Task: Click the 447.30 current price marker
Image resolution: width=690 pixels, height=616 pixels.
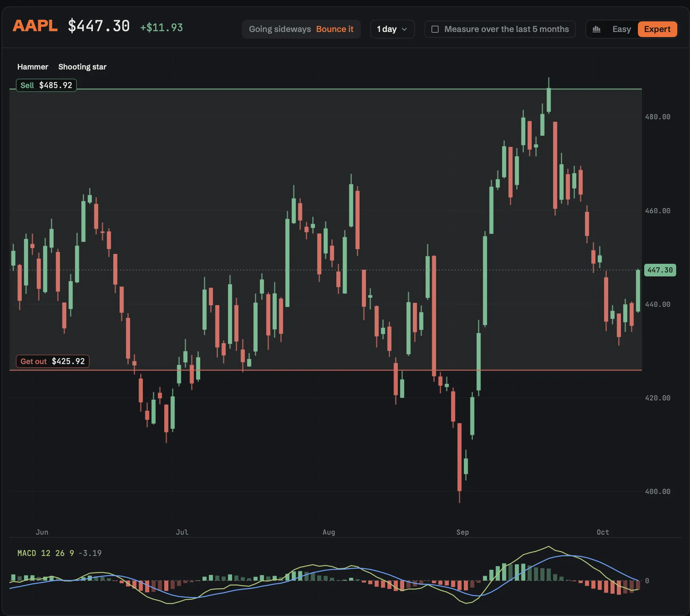Action: (x=660, y=270)
